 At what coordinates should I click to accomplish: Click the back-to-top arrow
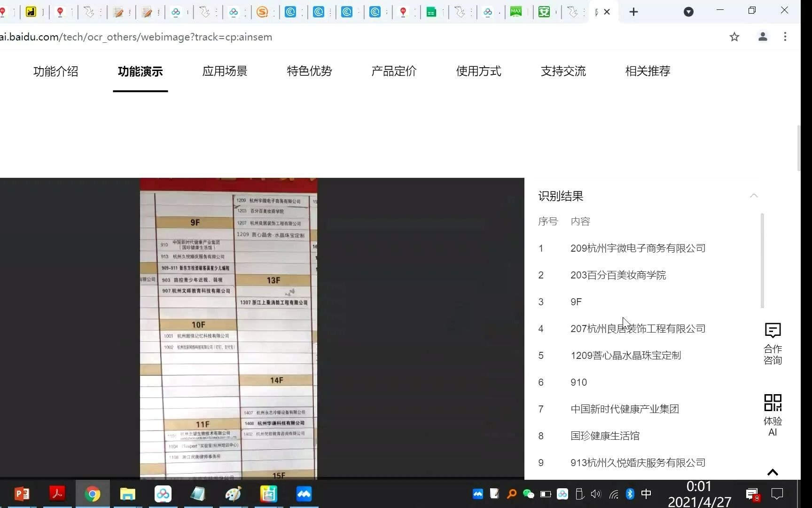tap(773, 472)
